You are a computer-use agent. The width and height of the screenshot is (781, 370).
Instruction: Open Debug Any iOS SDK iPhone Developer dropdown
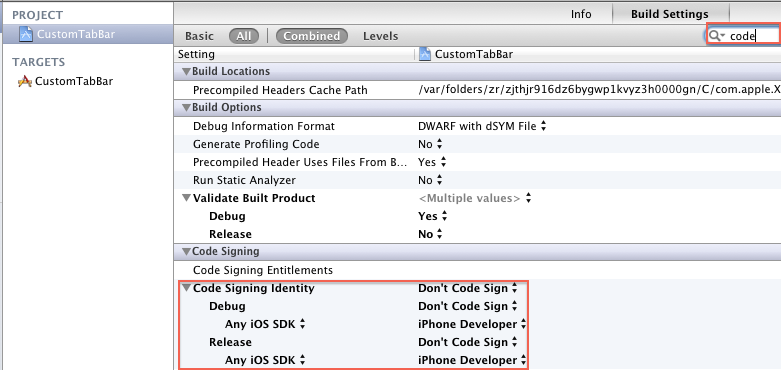pyautogui.click(x=472, y=324)
